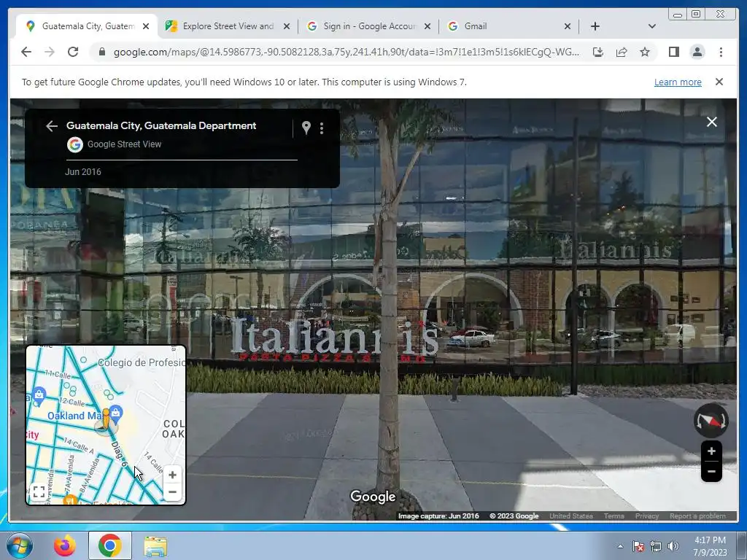Screen dimensions: 747x560
Task: Zoom out on the minimap
Action: 172,492
